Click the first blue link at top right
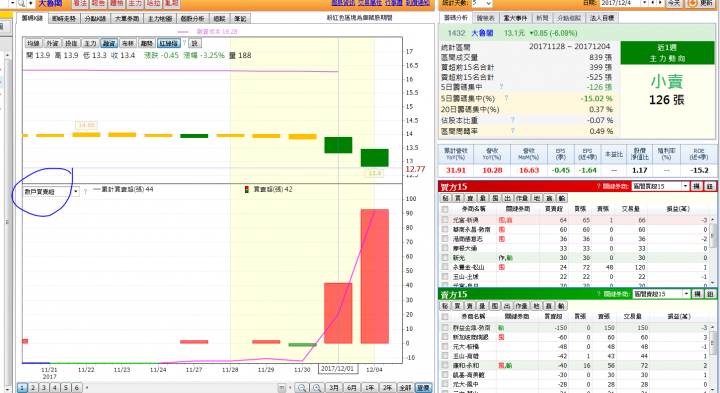Image resolution: width=720 pixels, height=393 pixels. [x=343, y=3]
